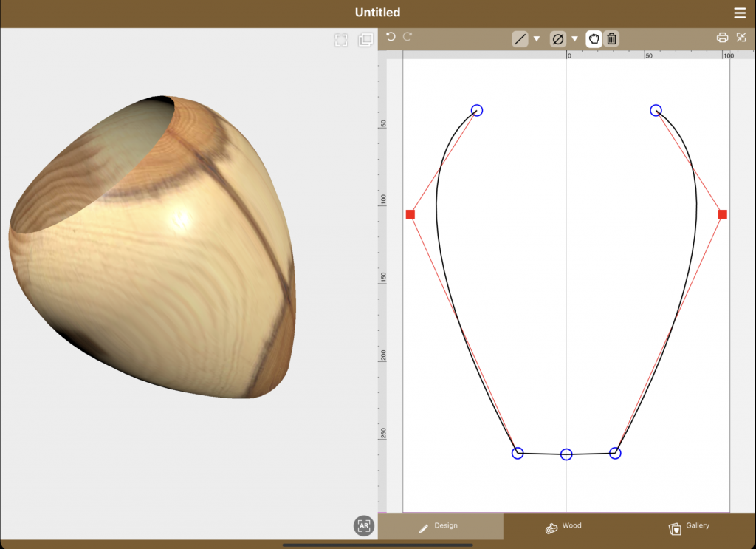Expand the diameter tool options arrow

coord(574,39)
